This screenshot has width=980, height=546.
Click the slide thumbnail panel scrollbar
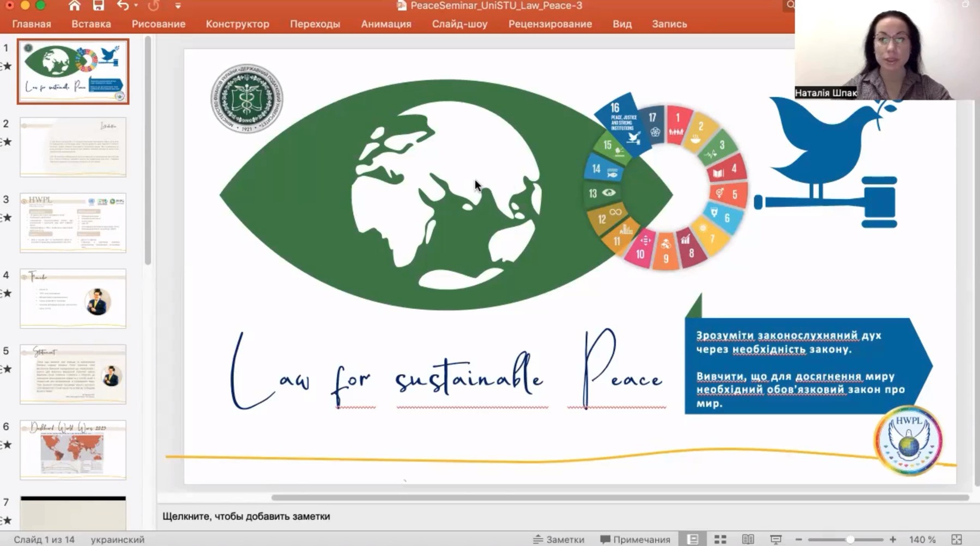click(148, 151)
